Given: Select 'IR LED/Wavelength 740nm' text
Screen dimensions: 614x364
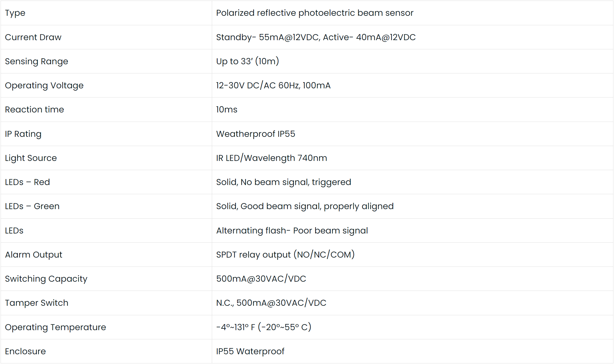Looking at the screenshot, I should (272, 158).
